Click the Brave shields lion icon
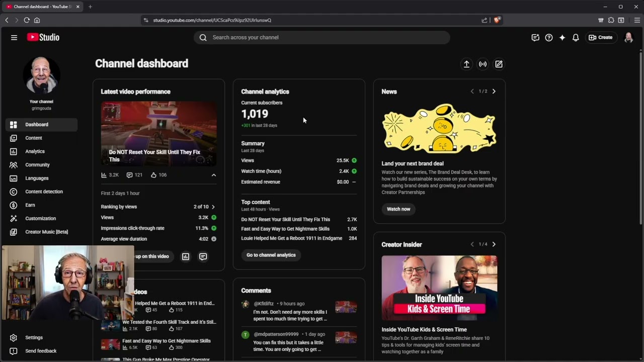 pyautogui.click(x=497, y=20)
